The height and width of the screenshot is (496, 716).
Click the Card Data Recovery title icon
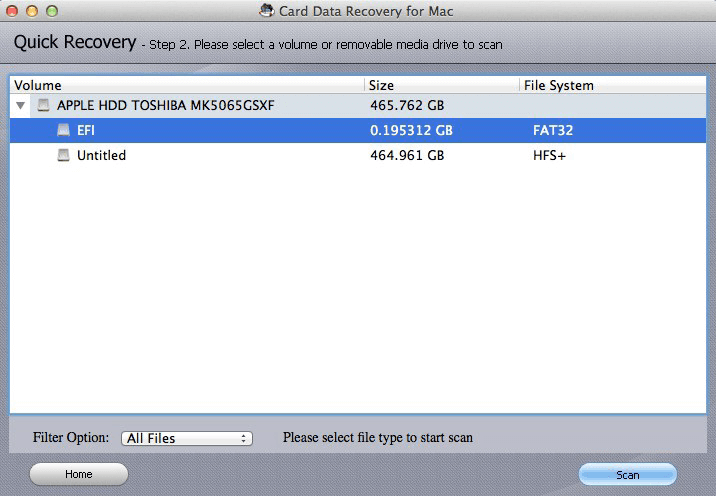coord(266,11)
